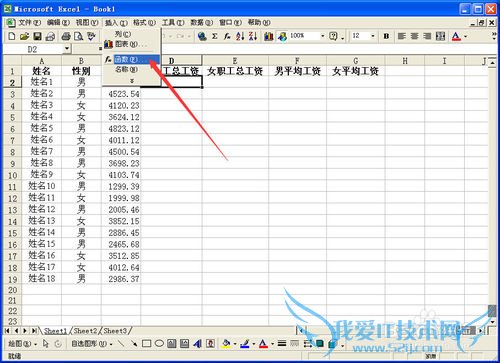
Task: Click the Merge and Center icon
Action: (x=440, y=36)
